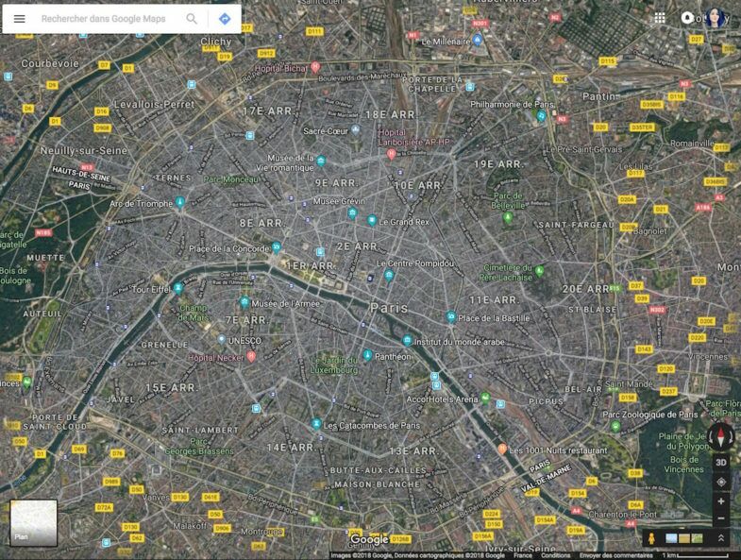The height and width of the screenshot is (560, 741).
Task: Select the Hôpital Lariboisière marker
Action: pos(391,154)
